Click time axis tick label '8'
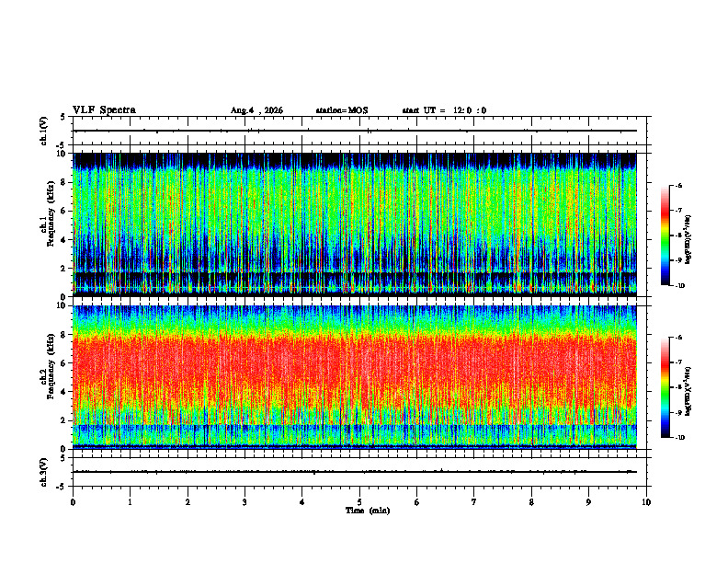Viewport: 728px width, 563px height. (531, 502)
